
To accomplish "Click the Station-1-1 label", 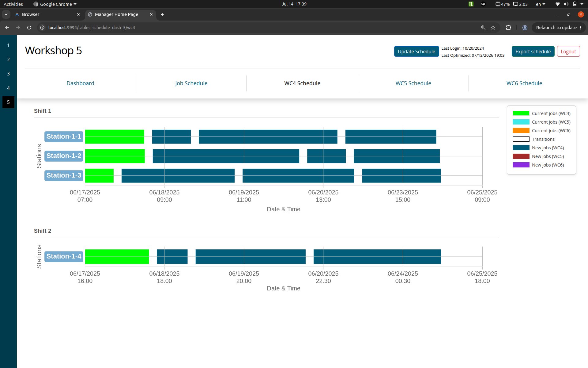I will pos(64,136).
